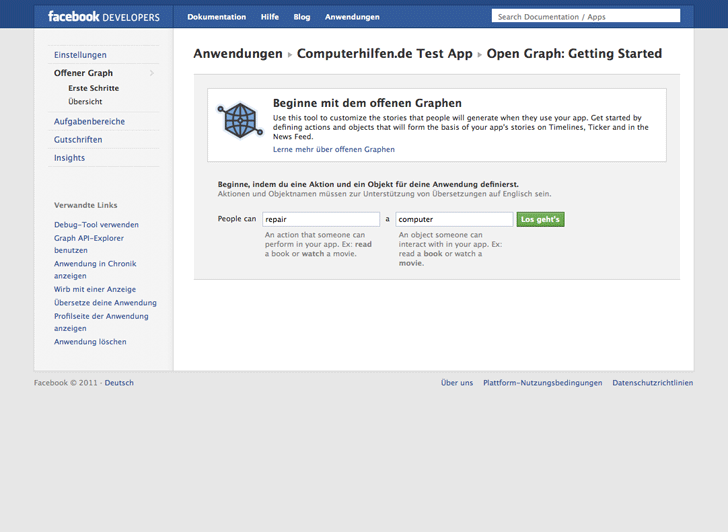The height and width of the screenshot is (532, 728).
Task: Open the Debug-Tool verwenden link
Action: (96, 224)
